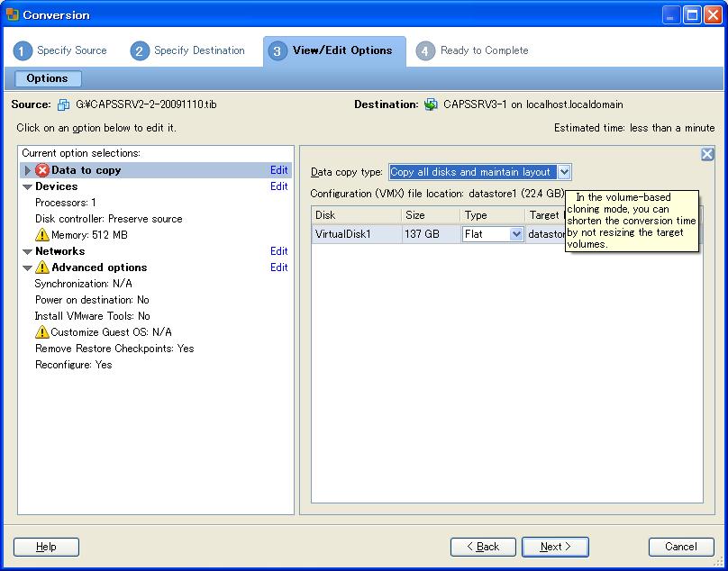Click 'Customize Guest OS: N/A' entry
The image size is (728, 571).
coord(112,332)
